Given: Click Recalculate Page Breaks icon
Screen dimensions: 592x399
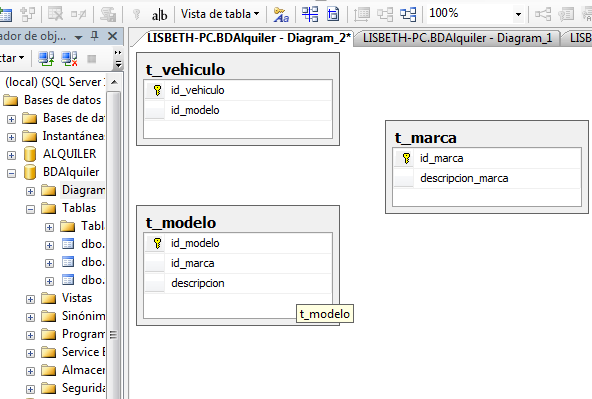Looking at the screenshot, I should [x=333, y=14].
